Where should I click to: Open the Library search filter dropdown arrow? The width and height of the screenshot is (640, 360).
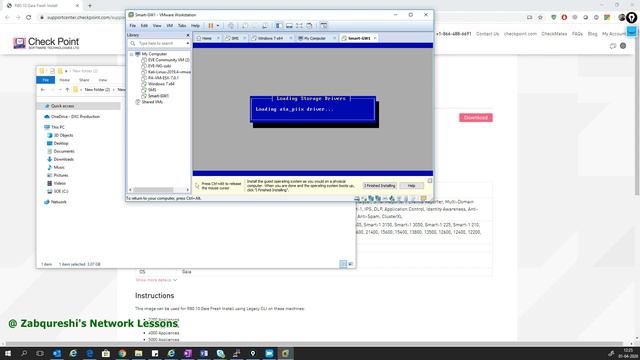tap(187, 43)
